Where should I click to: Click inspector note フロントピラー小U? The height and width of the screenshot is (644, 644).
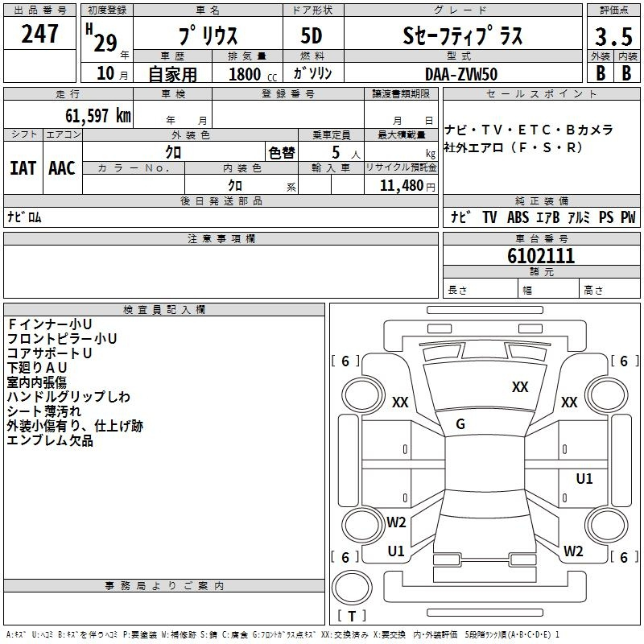pos(62,338)
